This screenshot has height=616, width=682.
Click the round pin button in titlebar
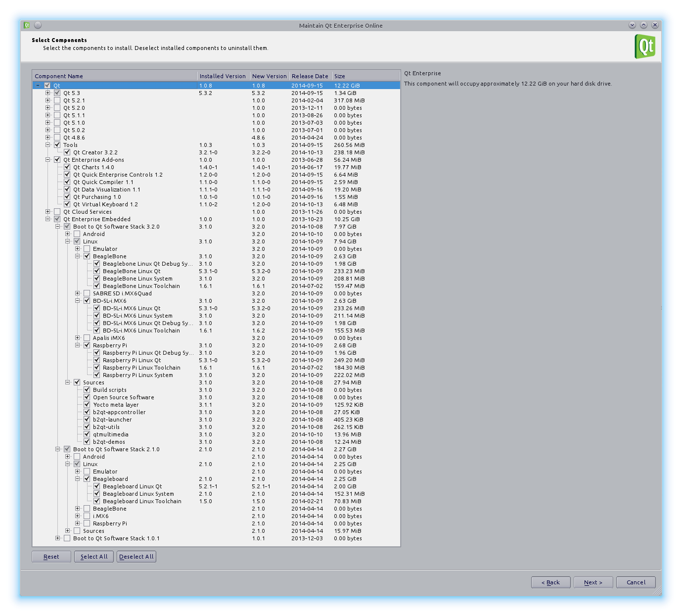38,25
